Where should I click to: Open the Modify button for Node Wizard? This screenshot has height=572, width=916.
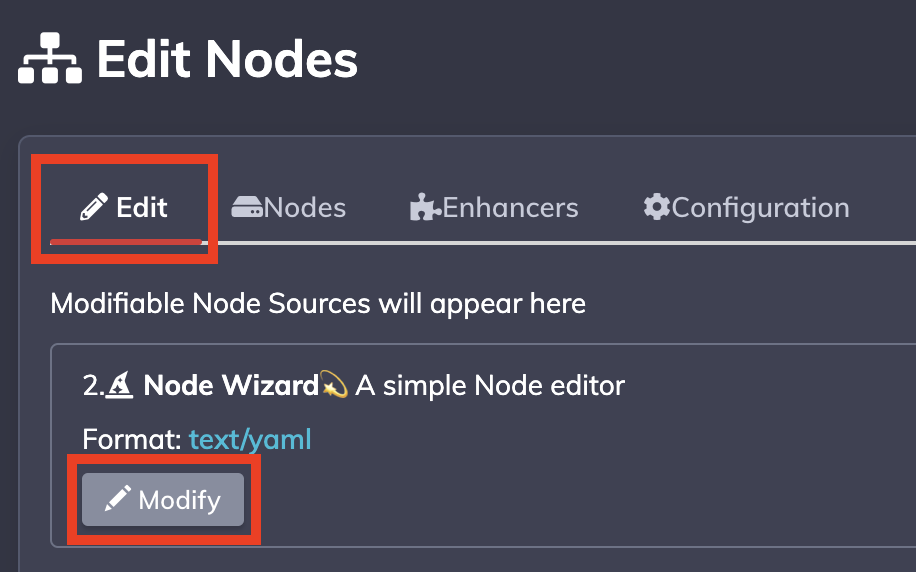pyautogui.click(x=163, y=500)
